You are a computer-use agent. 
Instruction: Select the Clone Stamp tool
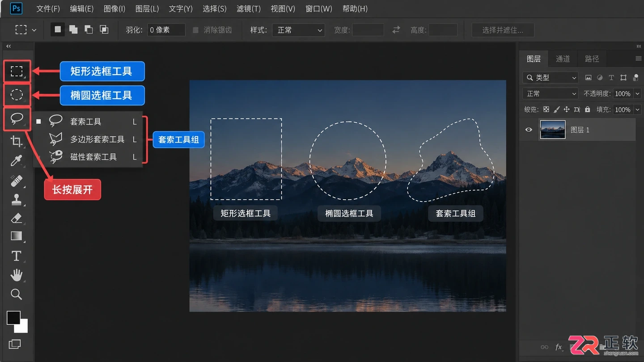(17, 199)
